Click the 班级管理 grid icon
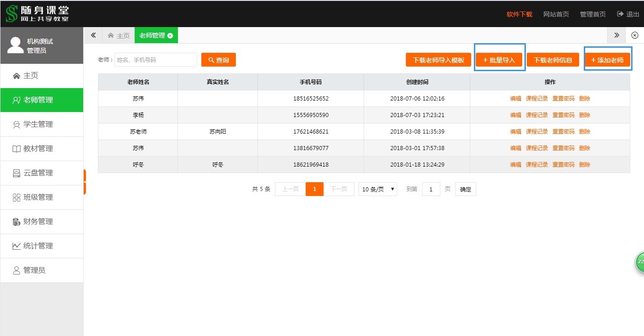This screenshot has width=644, height=336. (x=17, y=197)
